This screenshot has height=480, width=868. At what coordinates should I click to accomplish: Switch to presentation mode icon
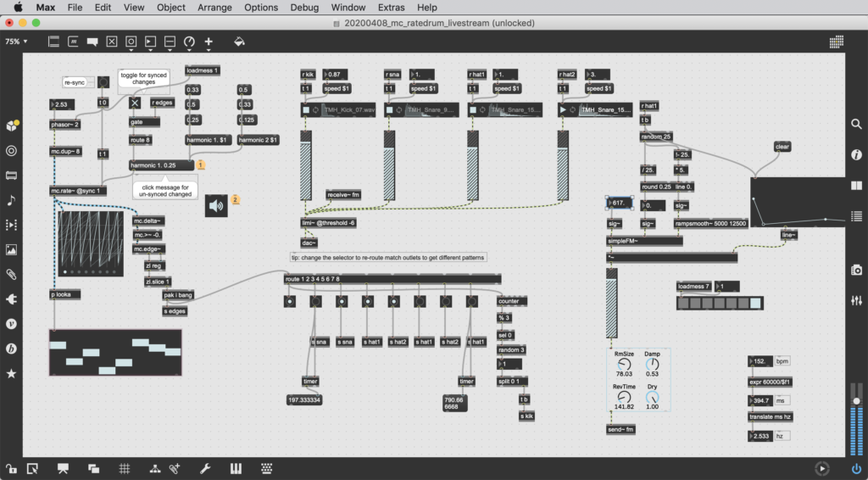(63, 468)
